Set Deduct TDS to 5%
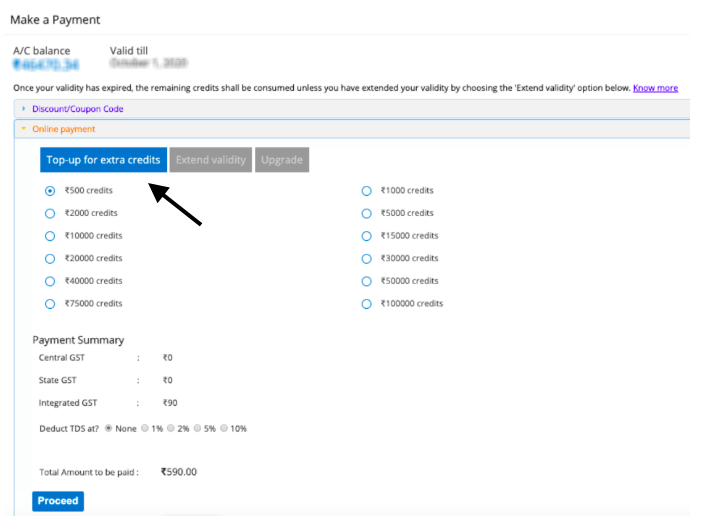This screenshot has height=516, width=706. pyautogui.click(x=197, y=428)
